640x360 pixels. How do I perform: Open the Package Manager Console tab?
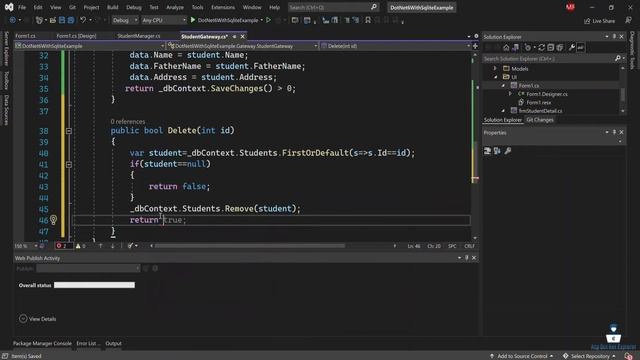click(42, 343)
